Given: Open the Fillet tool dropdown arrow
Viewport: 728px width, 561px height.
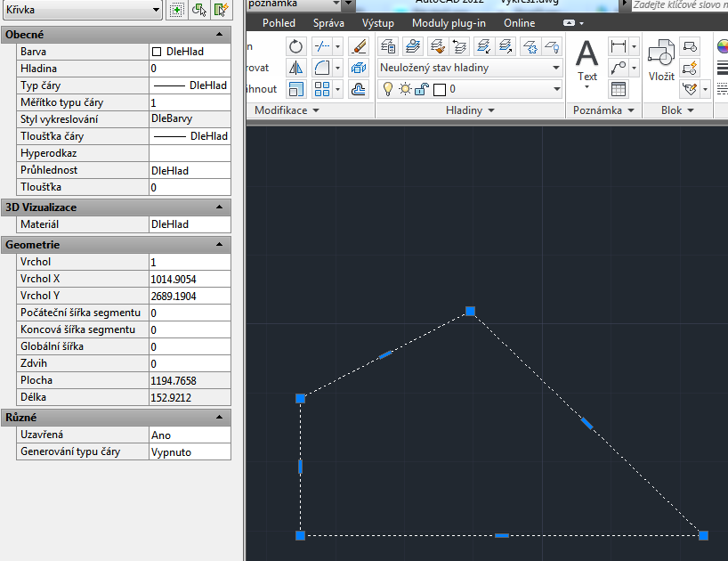Looking at the screenshot, I should point(337,68).
